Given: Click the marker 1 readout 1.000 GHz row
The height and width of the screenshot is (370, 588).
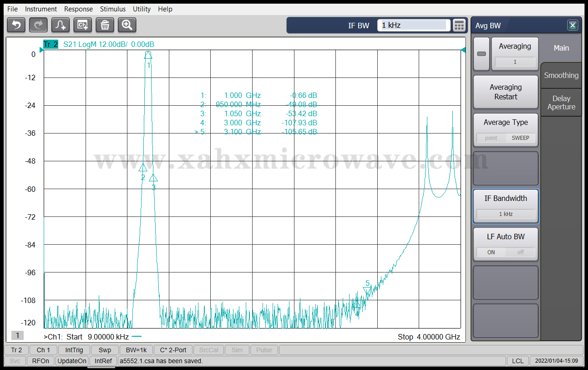Looking at the screenshot, I should (259, 96).
